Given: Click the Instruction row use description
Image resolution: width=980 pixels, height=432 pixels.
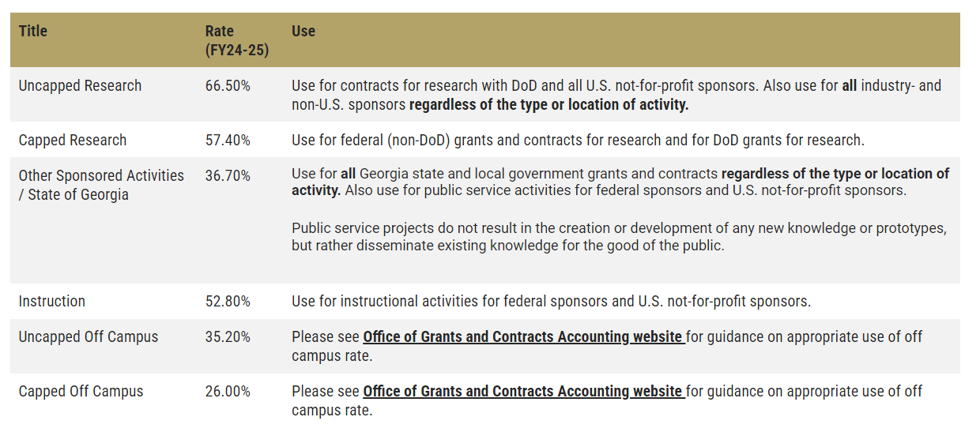Looking at the screenshot, I should pos(551,302).
